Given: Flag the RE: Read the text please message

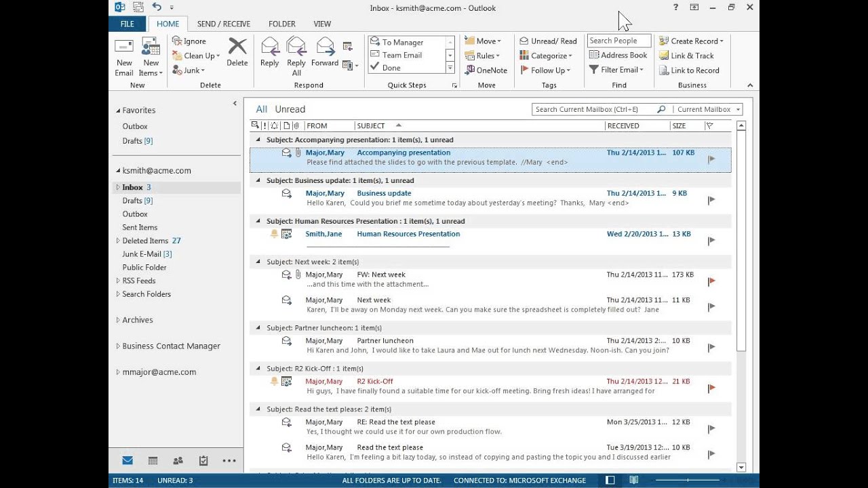Looking at the screenshot, I should point(711,429).
